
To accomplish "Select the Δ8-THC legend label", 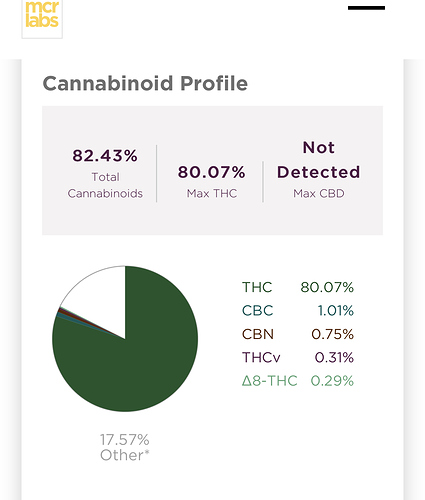I will pos(269,381).
